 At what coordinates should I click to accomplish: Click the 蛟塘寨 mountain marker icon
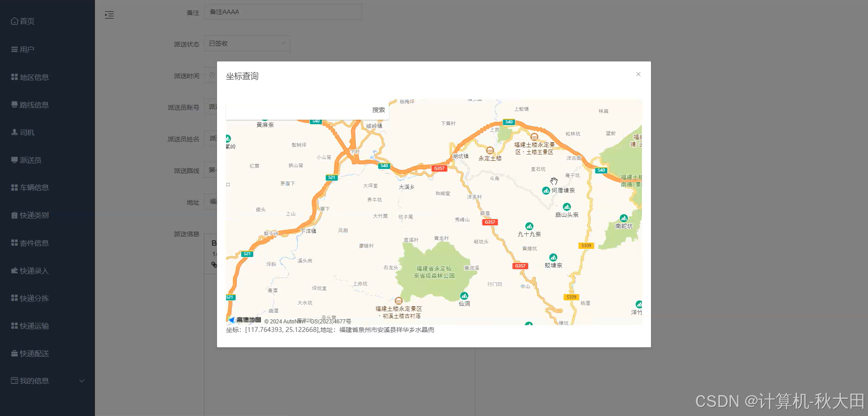click(553, 257)
